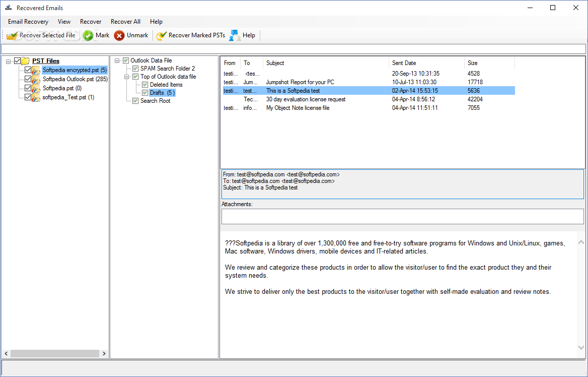Viewport: 588px width, 377px height.
Task: Click the Softpedia.pst (0) file icon
Action: point(36,88)
